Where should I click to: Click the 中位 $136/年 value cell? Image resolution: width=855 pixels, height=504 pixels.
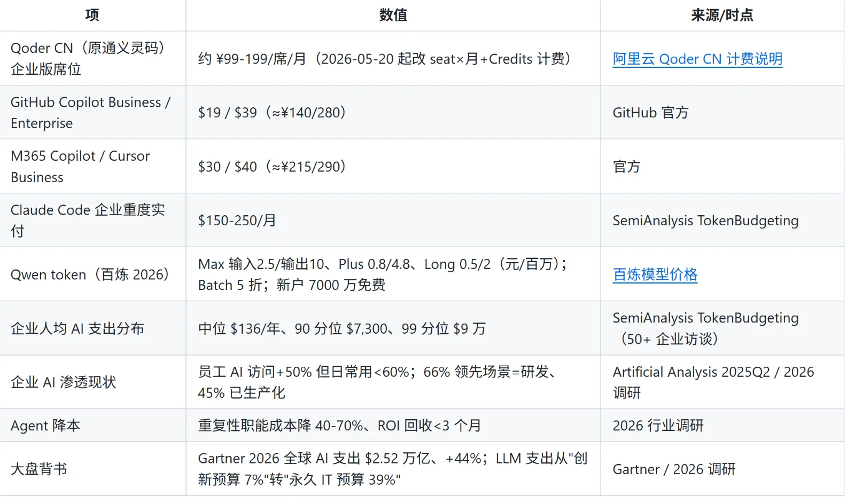coord(393,328)
